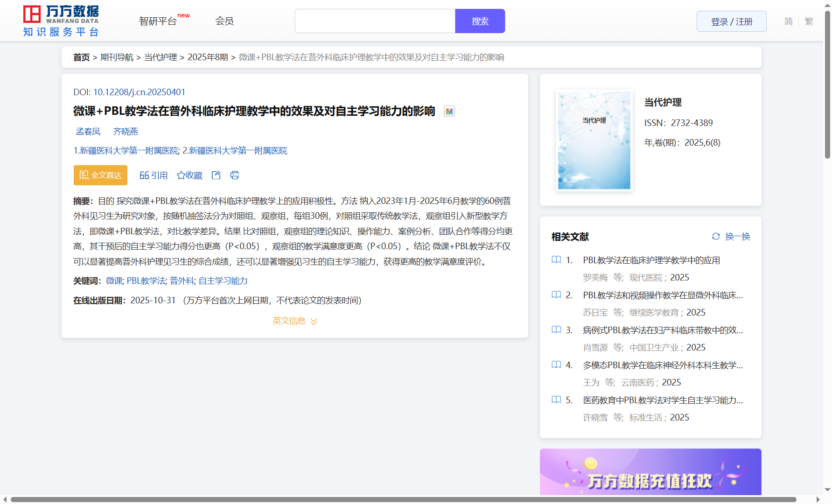Click the 当代护理 journal cover thumbnail
This screenshot has height=504, width=832.
point(594,140)
